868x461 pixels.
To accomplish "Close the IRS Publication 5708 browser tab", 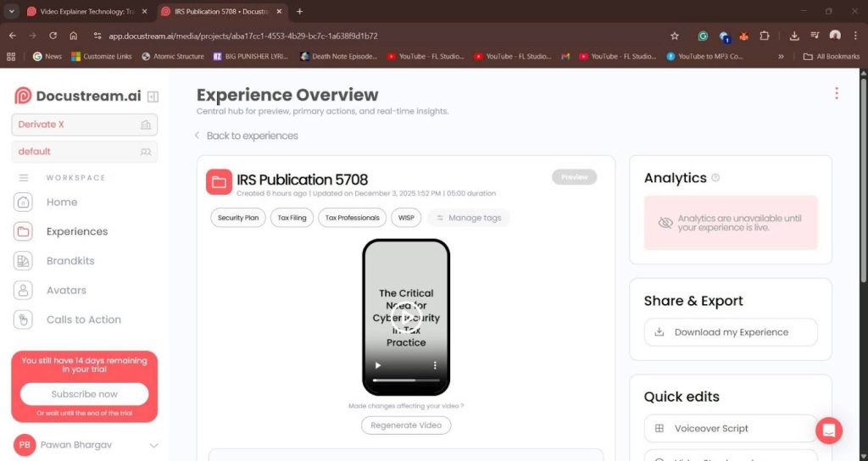I will pyautogui.click(x=279, y=11).
